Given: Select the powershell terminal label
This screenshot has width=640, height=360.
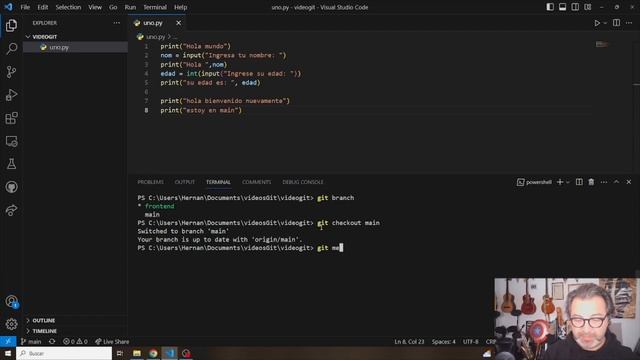Looking at the screenshot, I should point(534,182).
